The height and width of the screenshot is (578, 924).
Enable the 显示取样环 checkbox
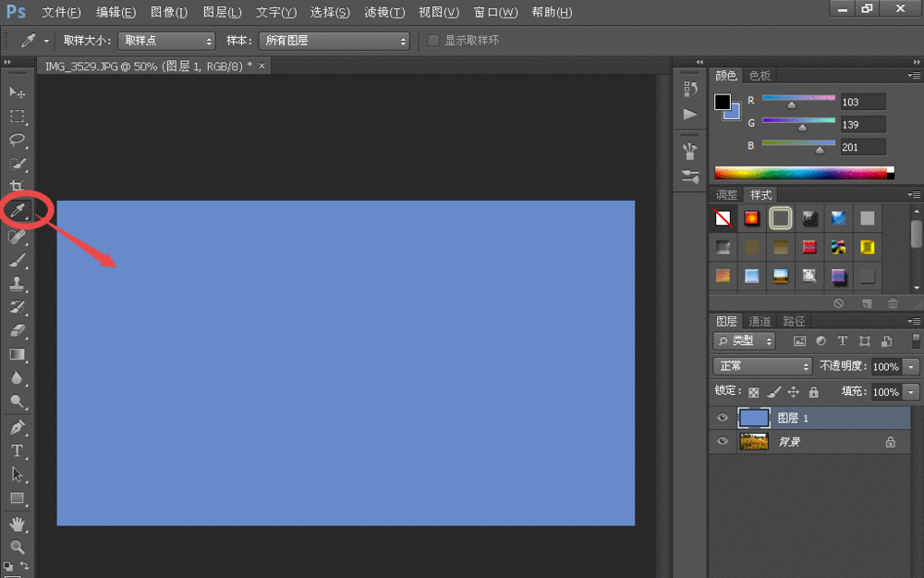coord(433,41)
